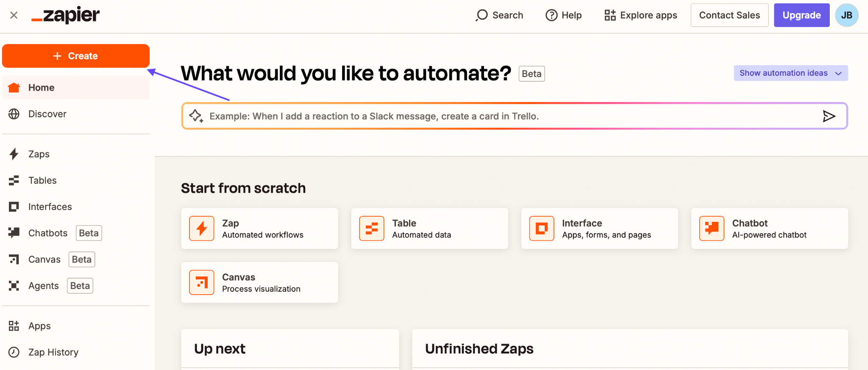Click "What would you like to automate?" headline
The width and height of the screenshot is (868, 370).
[346, 73]
